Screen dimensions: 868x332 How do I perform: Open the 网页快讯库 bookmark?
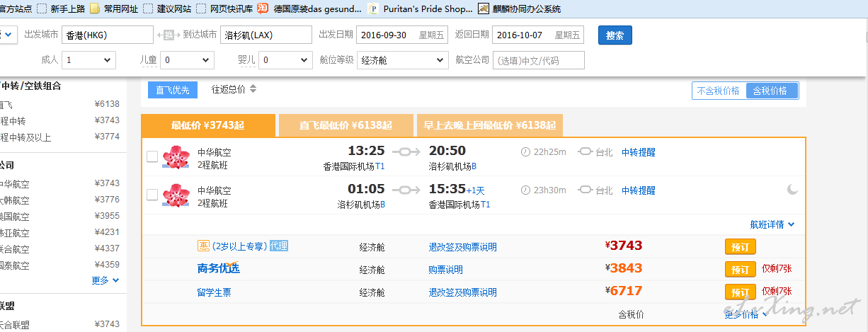[x=224, y=8]
